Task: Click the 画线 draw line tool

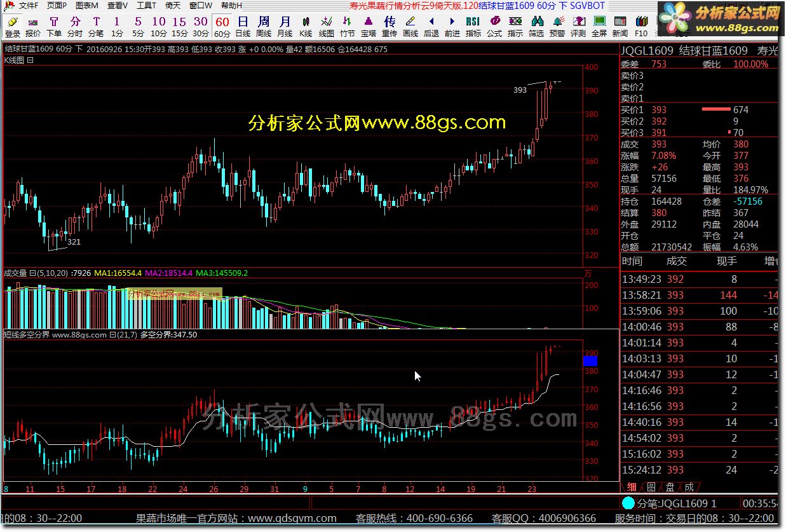Action: coord(410,27)
